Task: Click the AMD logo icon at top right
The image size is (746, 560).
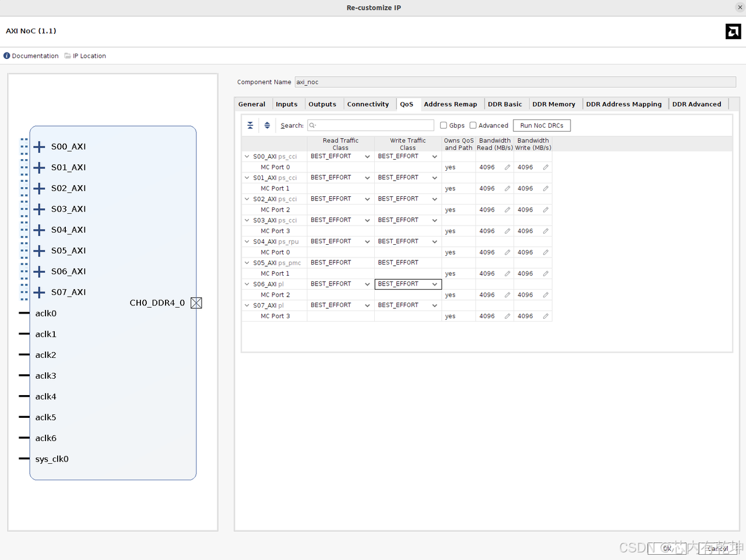Action: pyautogui.click(x=733, y=31)
